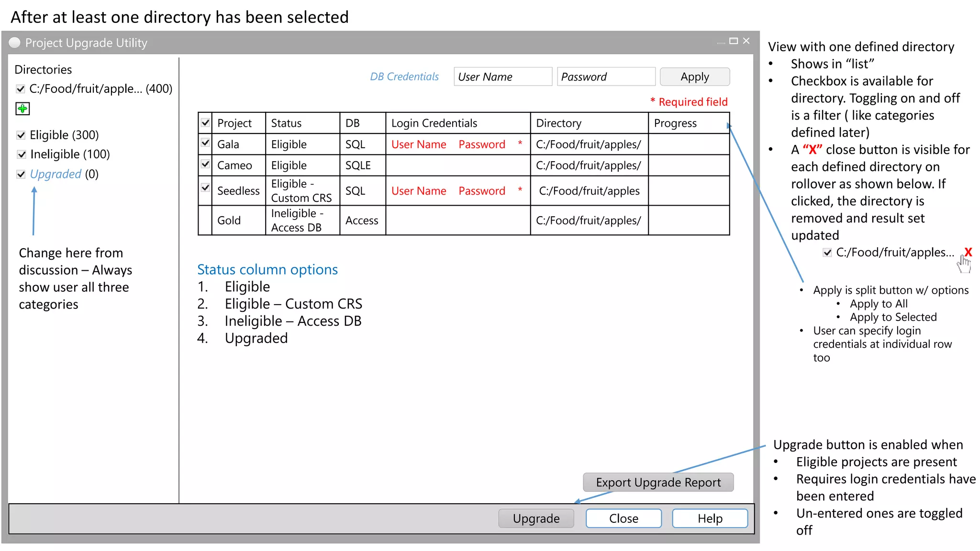Viewport: 980px width, 551px height.
Task: Toggle the Upgraded (0) filter checkbox
Action: coord(21,175)
